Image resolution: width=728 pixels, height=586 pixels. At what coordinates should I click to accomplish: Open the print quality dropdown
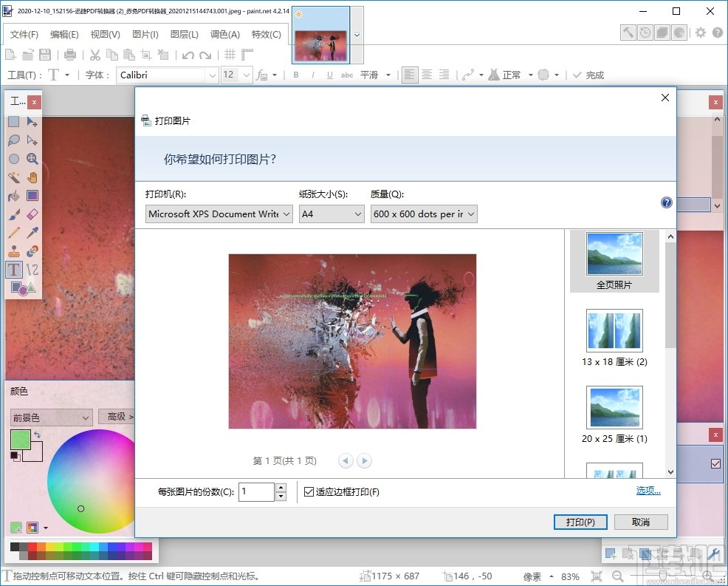(x=424, y=214)
